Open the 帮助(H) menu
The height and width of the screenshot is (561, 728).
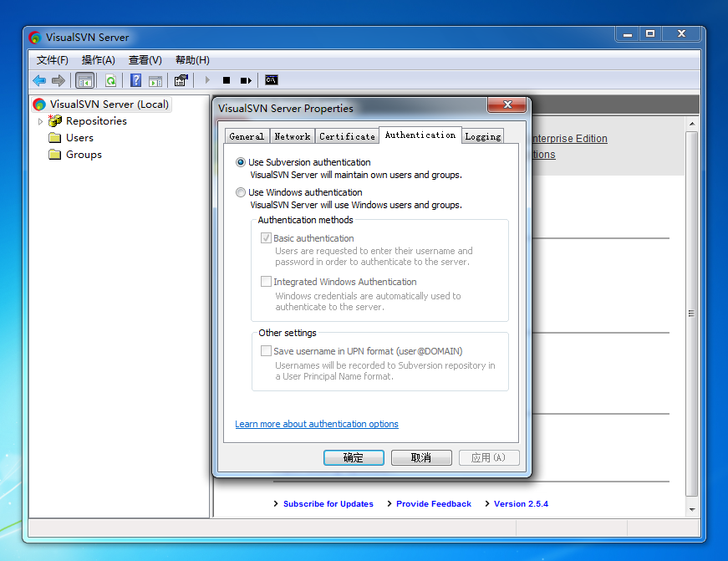tap(192, 60)
